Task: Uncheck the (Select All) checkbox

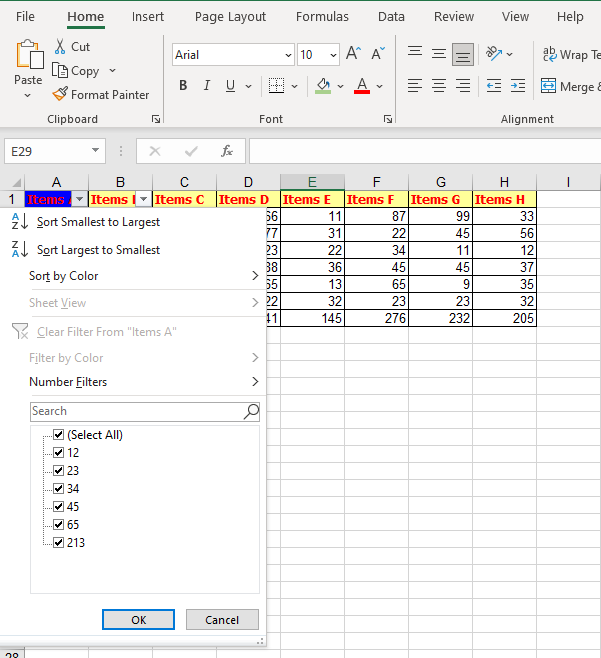Action: pos(58,435)
